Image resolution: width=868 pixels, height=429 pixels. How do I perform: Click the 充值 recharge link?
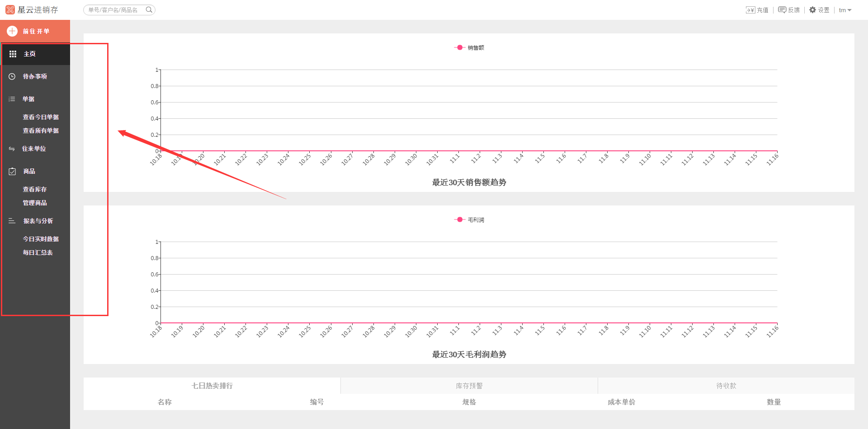coord(757,10)
